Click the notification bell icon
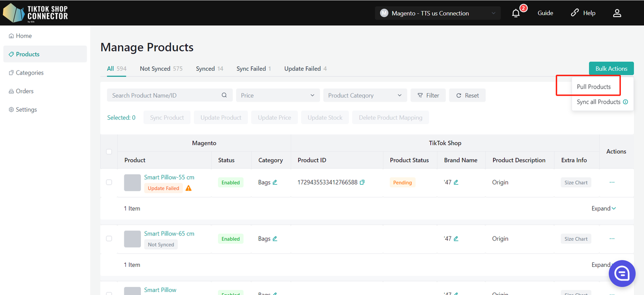Screen dimensions: 644x295 point(516,14)
